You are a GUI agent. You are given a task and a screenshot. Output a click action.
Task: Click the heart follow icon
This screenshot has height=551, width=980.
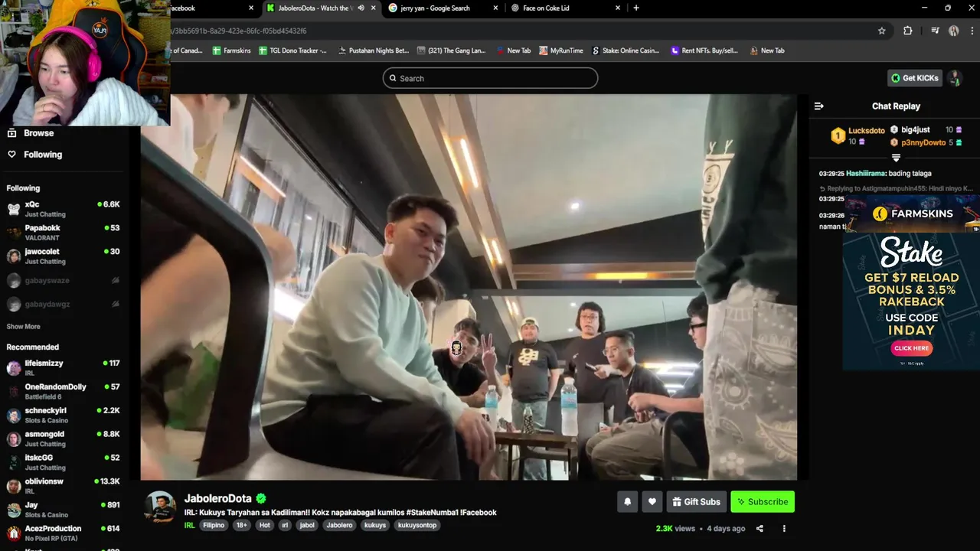(x=652, y=502)
